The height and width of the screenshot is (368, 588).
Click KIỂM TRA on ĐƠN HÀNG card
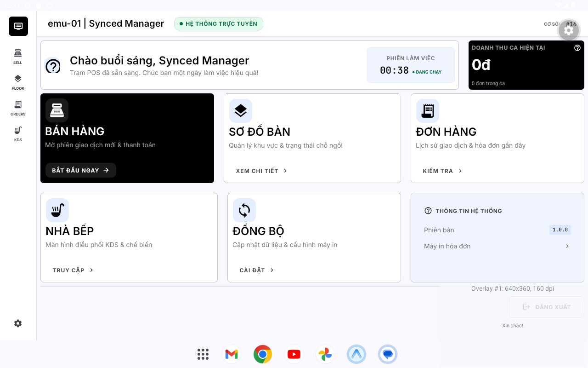click(x=442, y=171)
